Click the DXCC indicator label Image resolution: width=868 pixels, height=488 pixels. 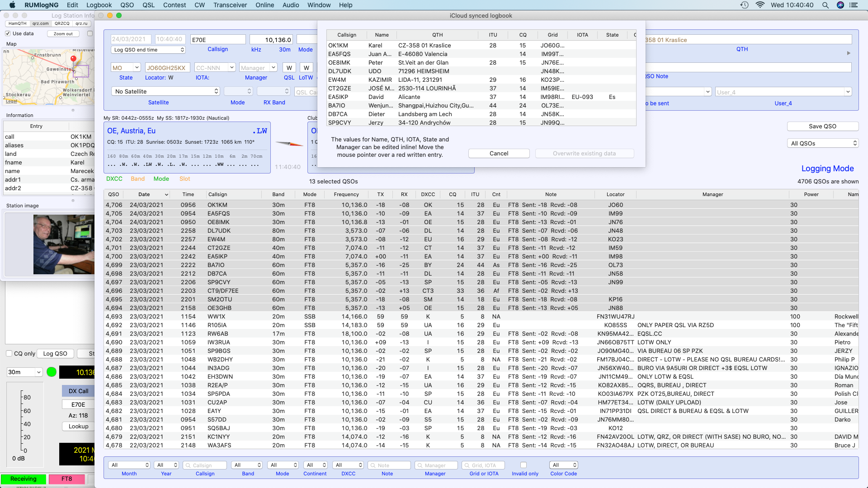coord(114,179)
